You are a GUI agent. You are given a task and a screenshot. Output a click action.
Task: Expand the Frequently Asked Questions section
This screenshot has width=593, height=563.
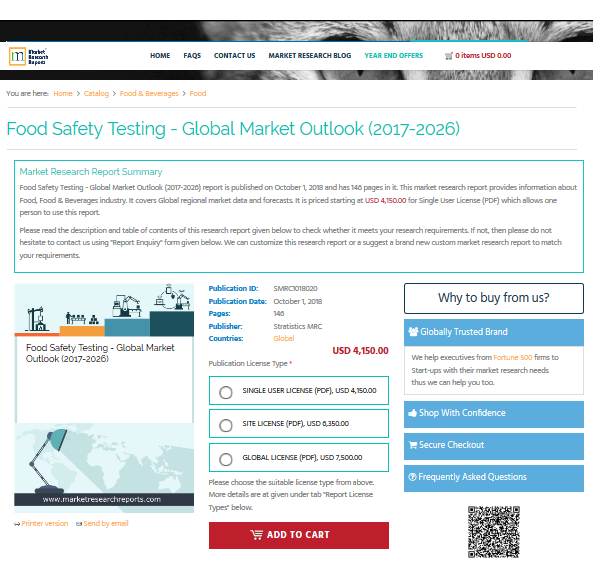click(494, 478)
